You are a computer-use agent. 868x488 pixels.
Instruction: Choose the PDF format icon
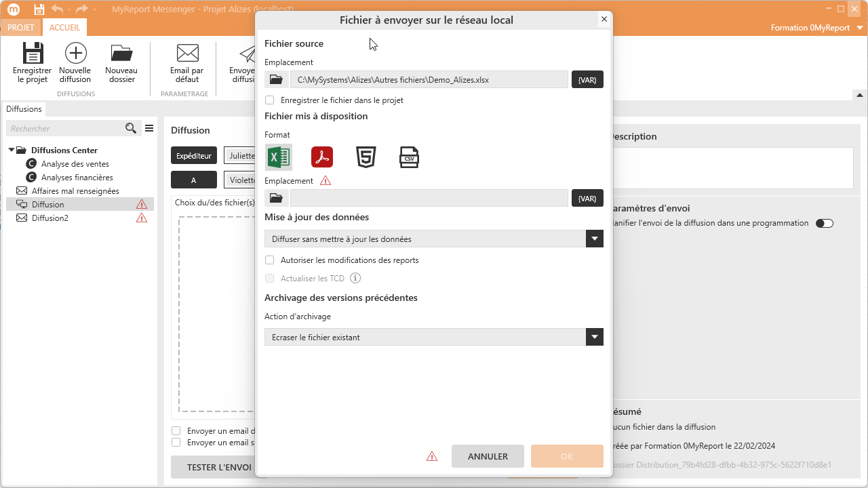point(322,157)
